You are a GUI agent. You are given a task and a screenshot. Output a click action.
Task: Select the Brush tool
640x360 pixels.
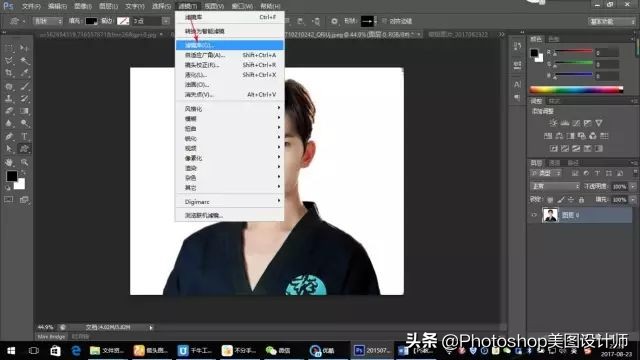point(24,86)
